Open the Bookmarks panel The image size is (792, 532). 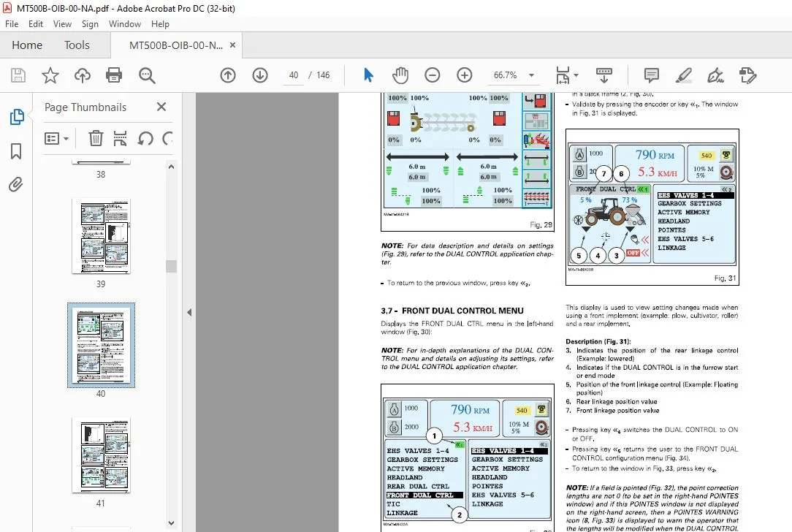tap(16, 151)
